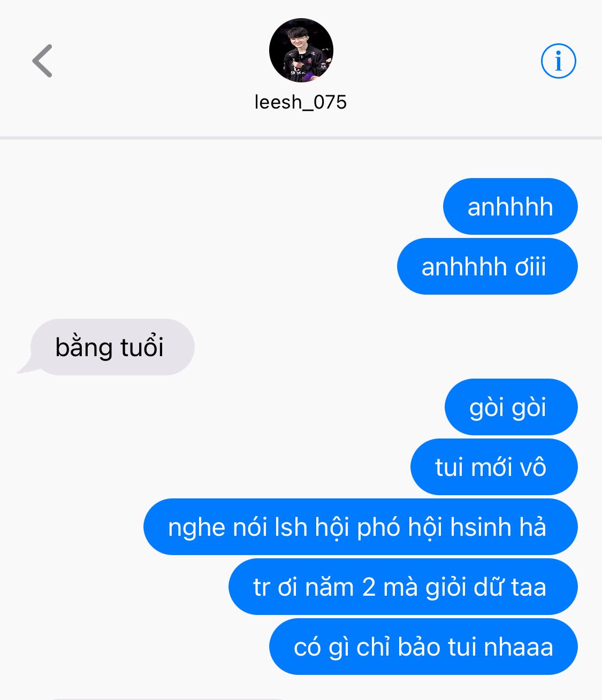This screenshot has height=700, width=602.
Task: Select the first "anhhhh" message bubble
Action: pyautogui.click(x=510, y=206)
